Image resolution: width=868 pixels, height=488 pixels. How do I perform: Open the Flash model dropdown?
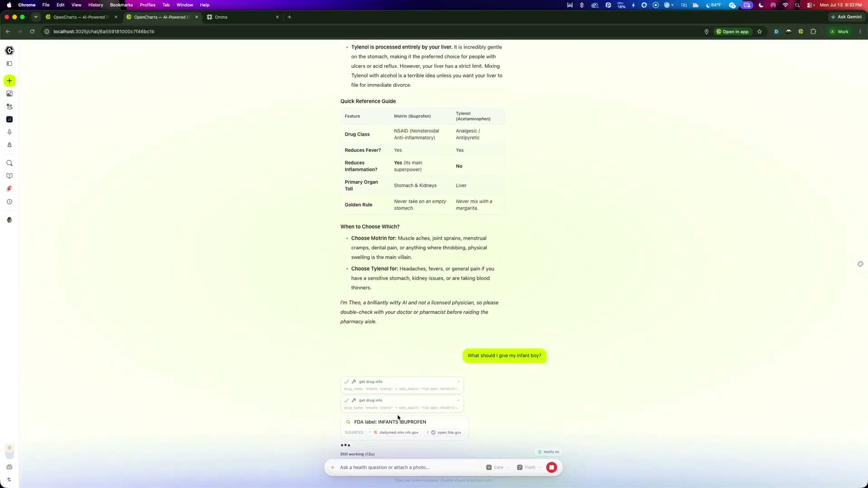[x=529, y=467]
